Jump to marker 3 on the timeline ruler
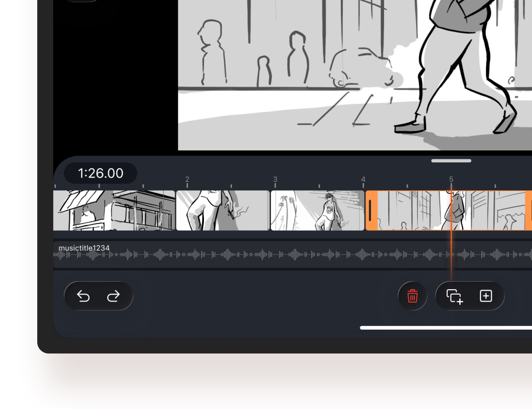532x409 pixels. [x=275, y=180]
